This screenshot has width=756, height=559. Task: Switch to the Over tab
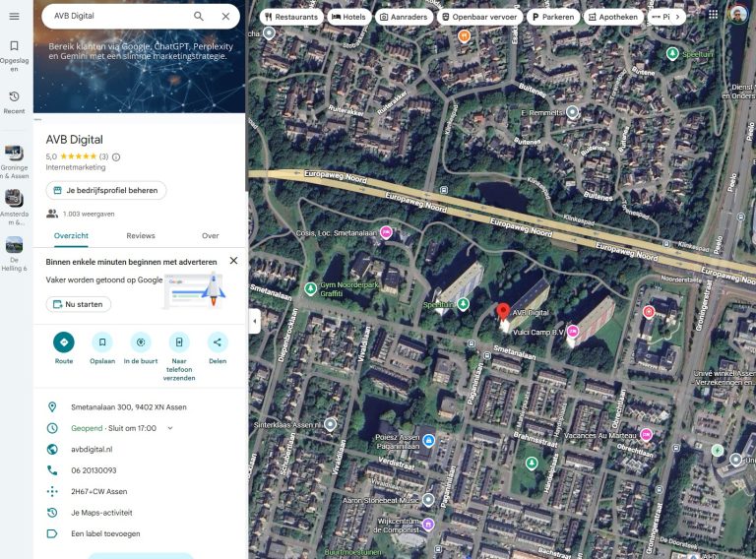pos(211,235)
